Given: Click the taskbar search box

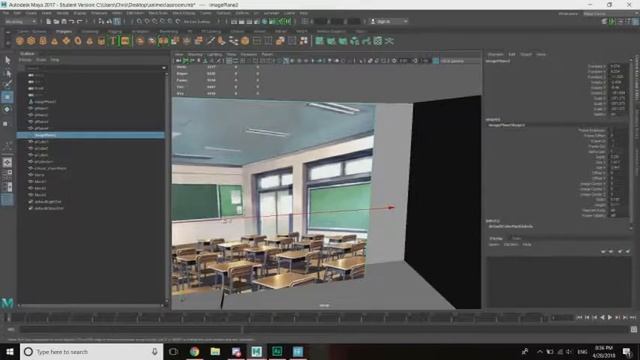Looking at the screenshot, I should coord(91,351).
